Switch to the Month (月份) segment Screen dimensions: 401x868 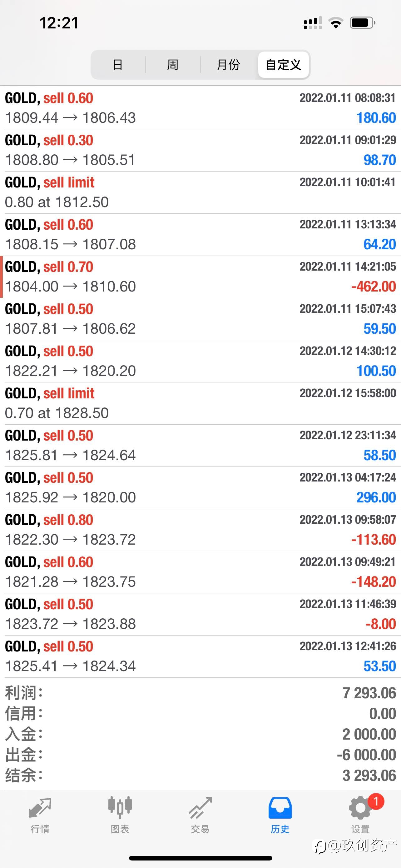click(228, 65)
